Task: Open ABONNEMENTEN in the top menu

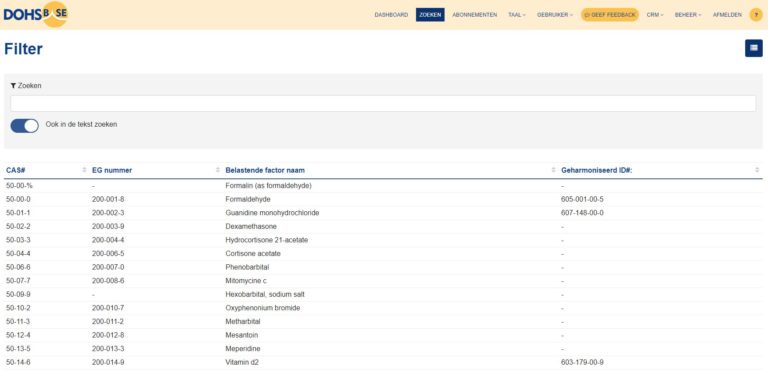Action: 474,15
